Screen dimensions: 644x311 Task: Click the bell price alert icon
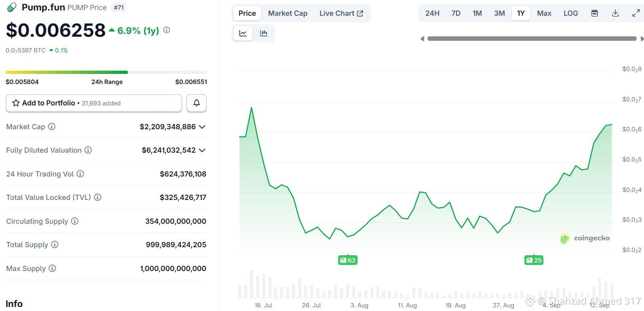pyautogui.click(x=196, y=103)
